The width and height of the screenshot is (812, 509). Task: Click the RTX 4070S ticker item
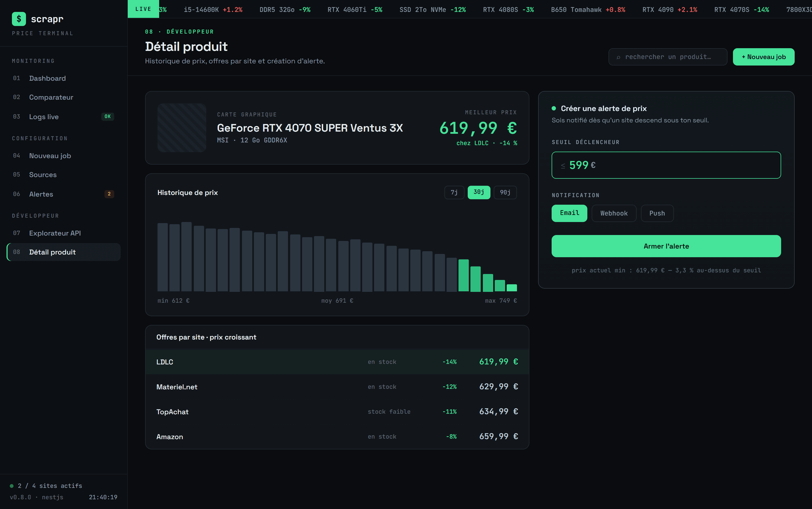742,10
